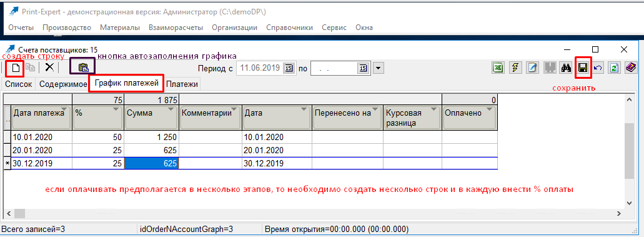The image size is (644, 237).
Task: Open the Сервис menu
Action: 334,28
